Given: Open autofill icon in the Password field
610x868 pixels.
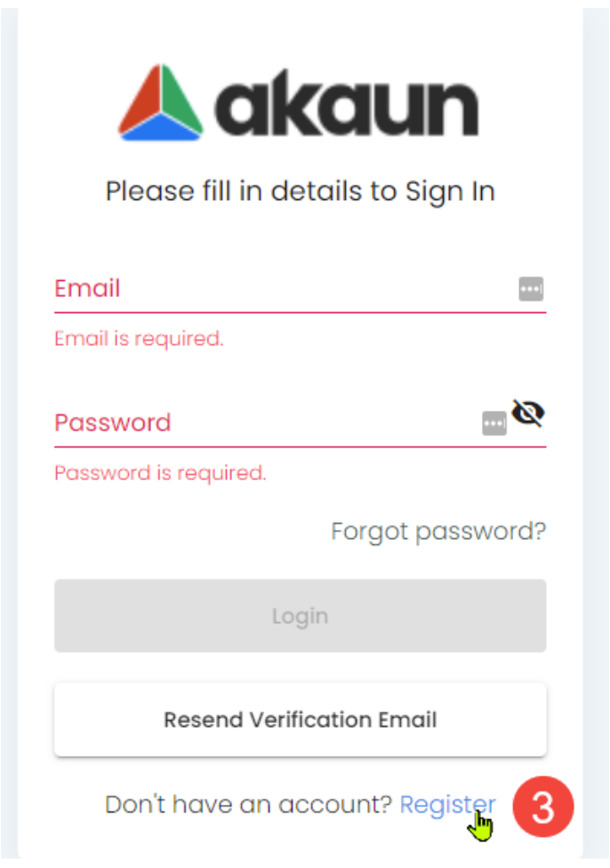Looking at the screenshot, I should pyautogui.click(x=494, y=423).
